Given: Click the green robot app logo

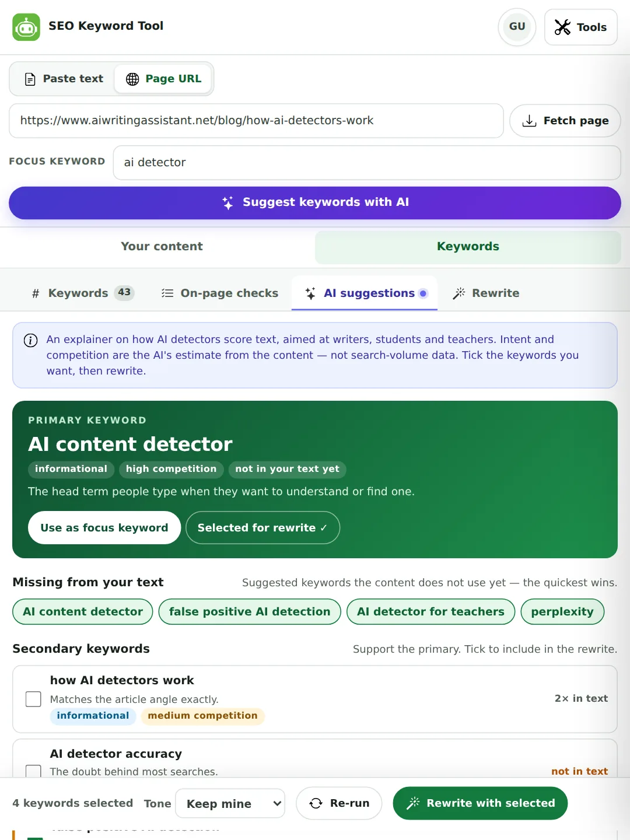Looking at the screenshot, I should point(26,27).
